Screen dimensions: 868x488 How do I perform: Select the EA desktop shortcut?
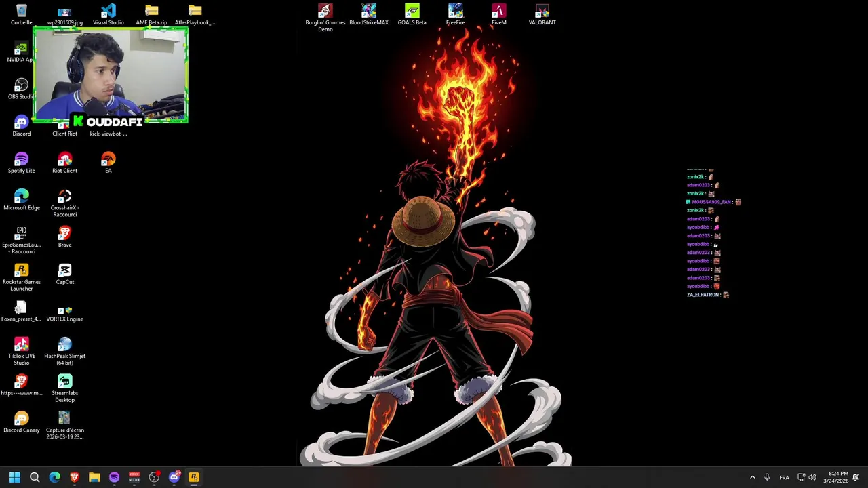click(x=108, y=163)
